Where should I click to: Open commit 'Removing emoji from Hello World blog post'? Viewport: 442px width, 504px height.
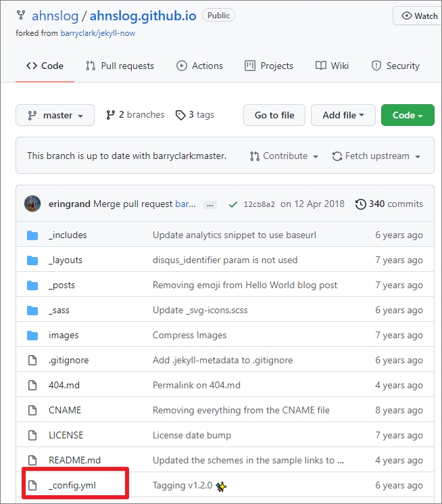tap(245, 285)
